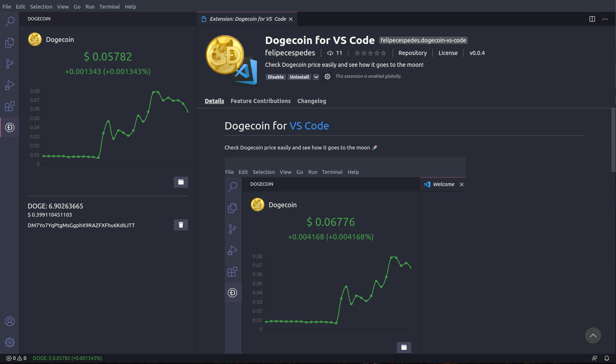616x364 pixels.
Task: Disable the Dogecoin extension
Action: tap(276, 77)
